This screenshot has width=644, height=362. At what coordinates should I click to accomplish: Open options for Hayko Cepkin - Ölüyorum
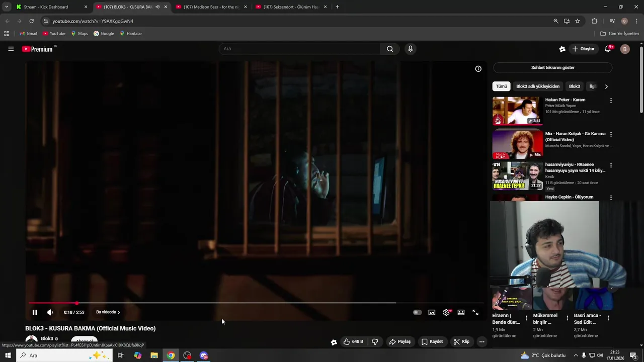(x=611, y=198)
